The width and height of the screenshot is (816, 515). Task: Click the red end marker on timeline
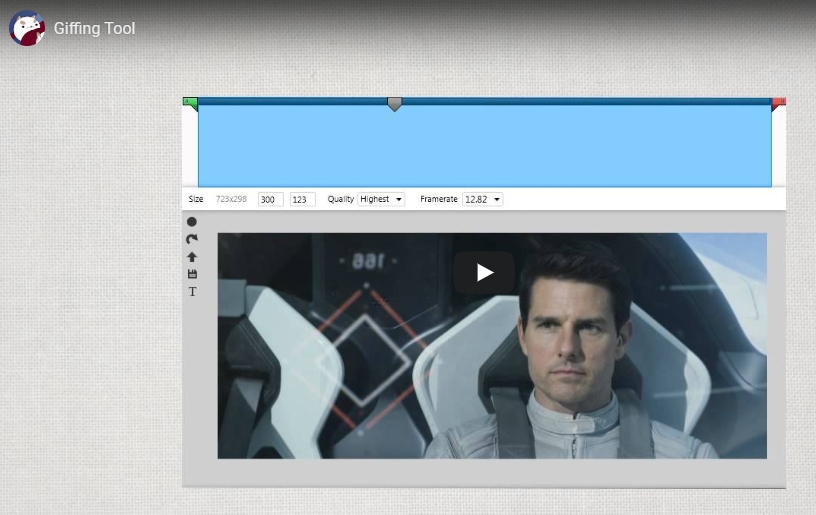click(x=779, y=103)
